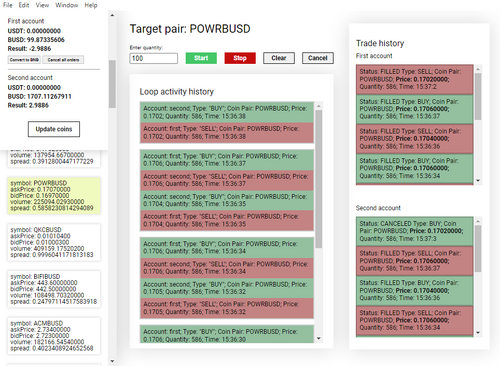Click the red Stop button
Image resolution: width=500 pixels, height=366 pixels.
tap(240, 58)
